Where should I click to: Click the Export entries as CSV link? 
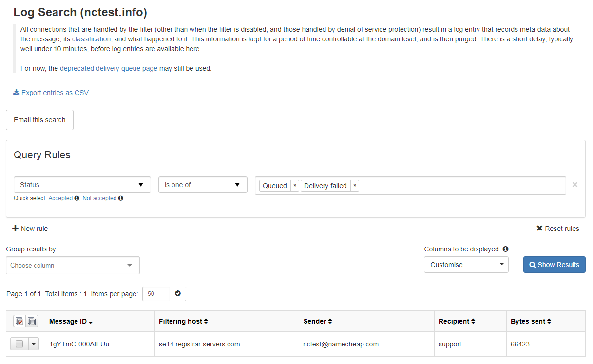[x=55, y=93]
